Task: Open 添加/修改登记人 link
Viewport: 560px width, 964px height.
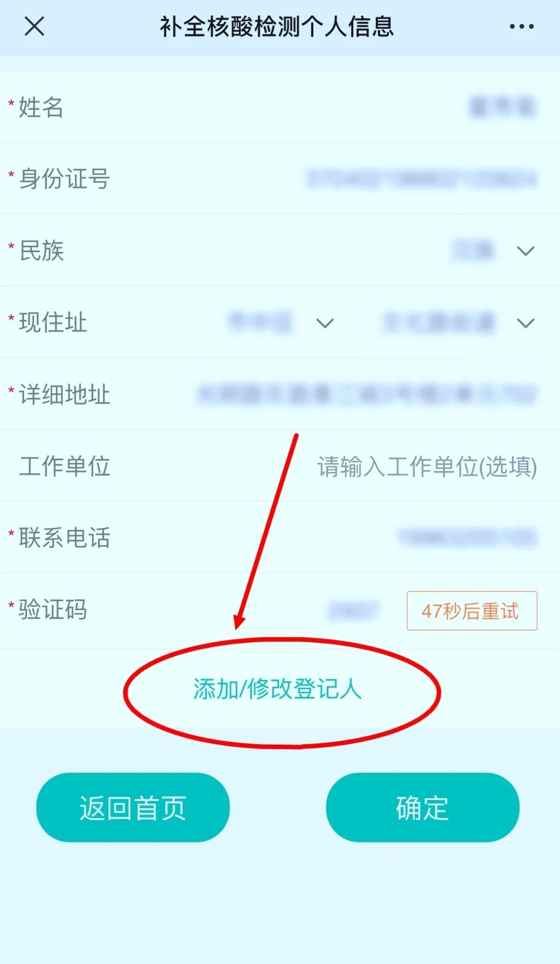Action: 277,689
